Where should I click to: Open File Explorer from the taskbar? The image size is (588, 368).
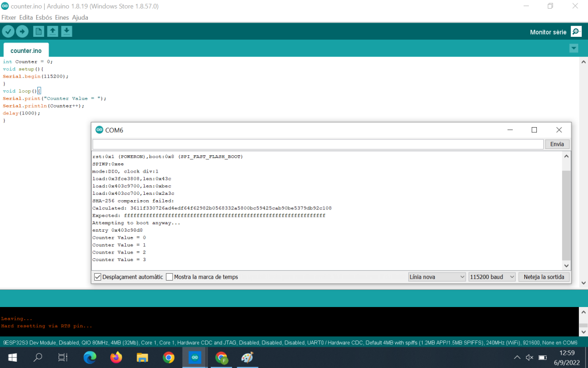[142, 358]
